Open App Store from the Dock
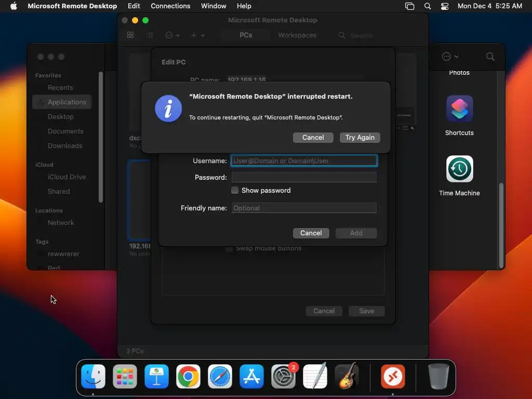Image resolution: width=532 pixels, height=399 pixels. [x=251, y=376]
